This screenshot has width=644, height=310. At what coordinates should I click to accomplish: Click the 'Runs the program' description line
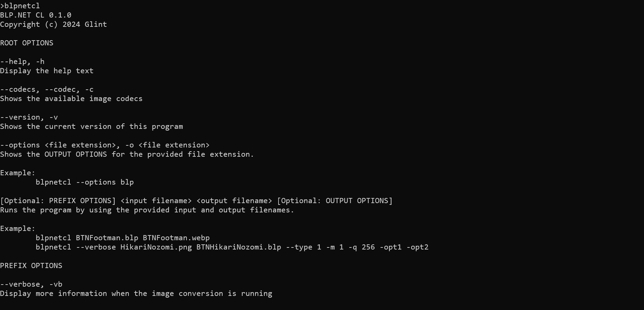click(147, 210)
